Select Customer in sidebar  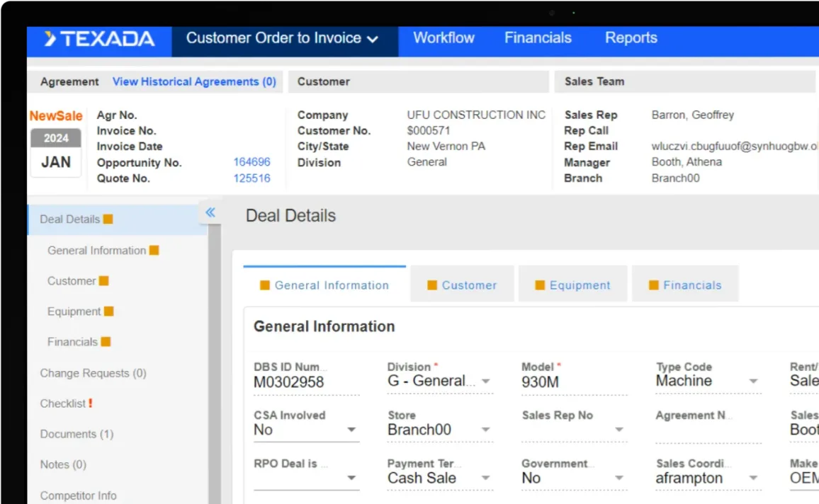coord(72,281)
